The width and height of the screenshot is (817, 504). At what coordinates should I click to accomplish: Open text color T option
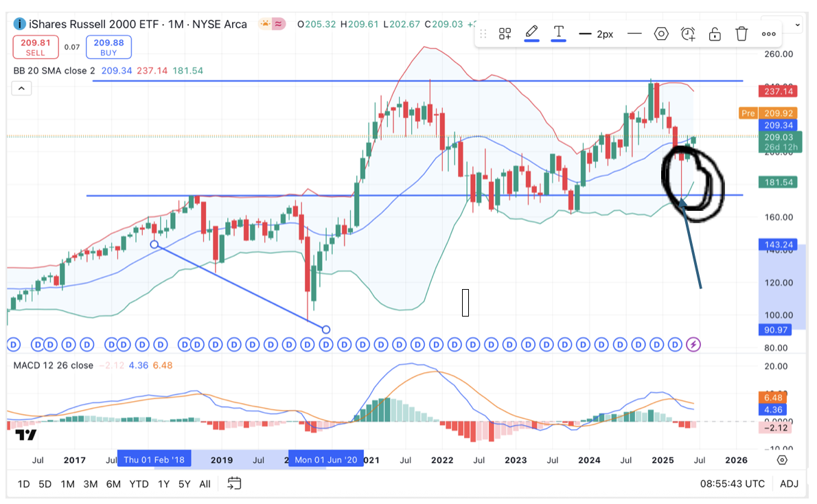pos(559,34)
